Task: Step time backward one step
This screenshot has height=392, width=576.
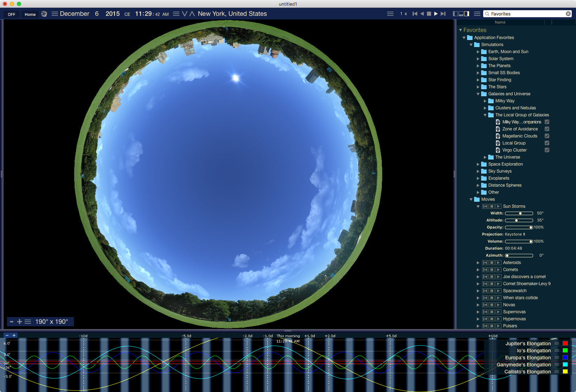Action: tap(415, 14)
